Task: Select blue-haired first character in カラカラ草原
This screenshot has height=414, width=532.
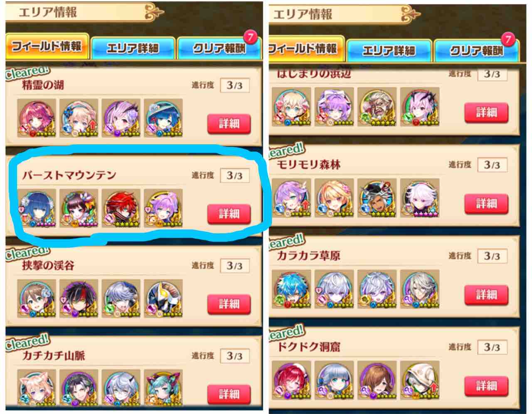Action: 291,289
